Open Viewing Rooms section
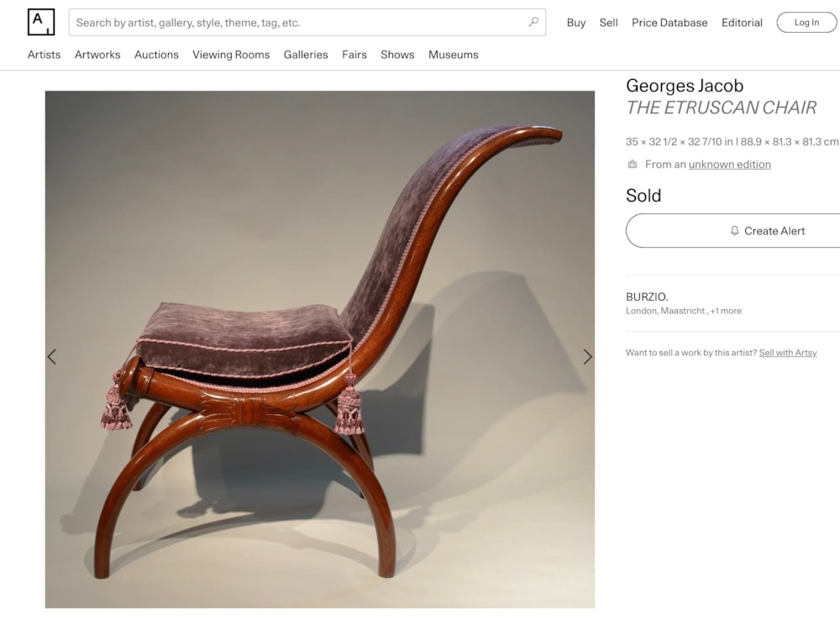Viewport: 840px width, 619px height. 231,55
